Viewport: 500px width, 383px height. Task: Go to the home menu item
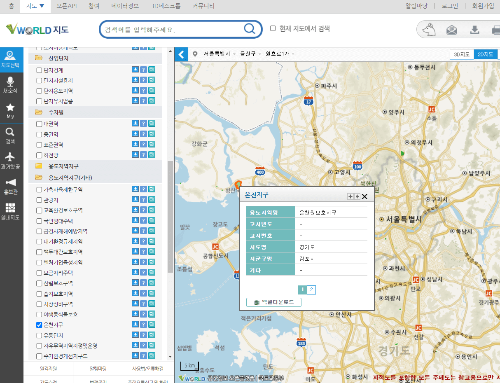point(11,6)
